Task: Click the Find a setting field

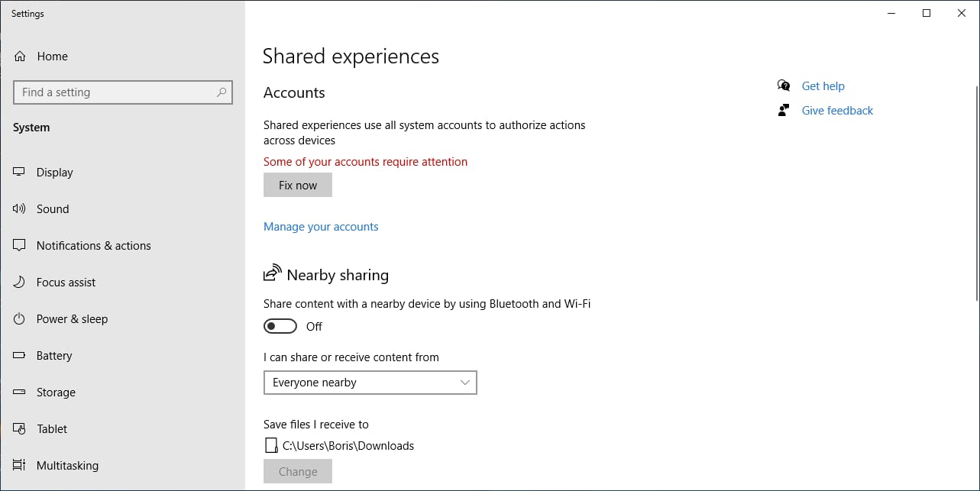Action: [x=115, y=92]
